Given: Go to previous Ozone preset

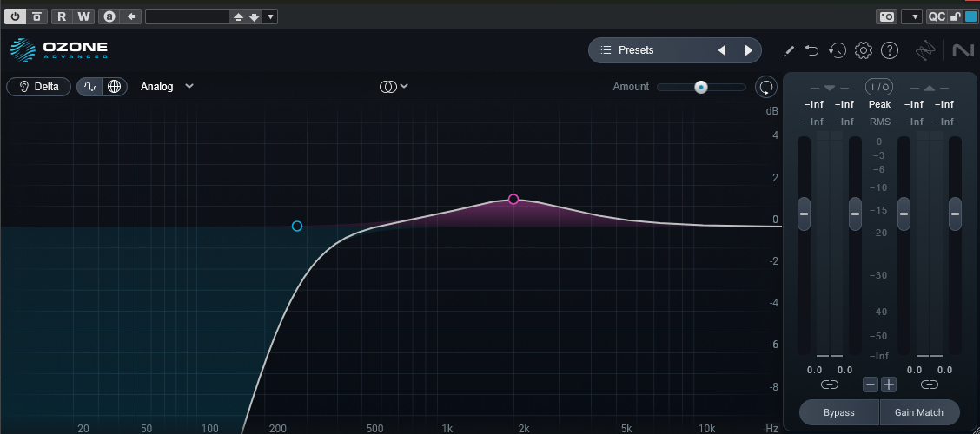Looking at the screenshot, I should 722,50.
